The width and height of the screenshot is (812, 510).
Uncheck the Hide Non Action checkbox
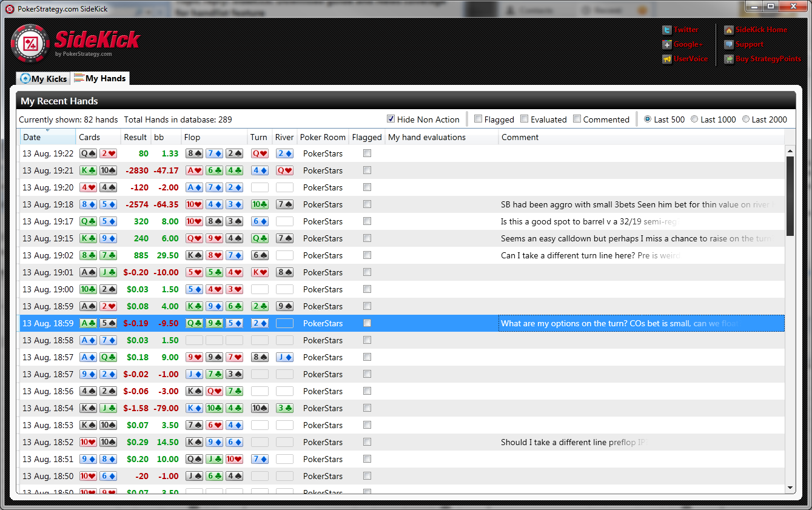point(391,119)
